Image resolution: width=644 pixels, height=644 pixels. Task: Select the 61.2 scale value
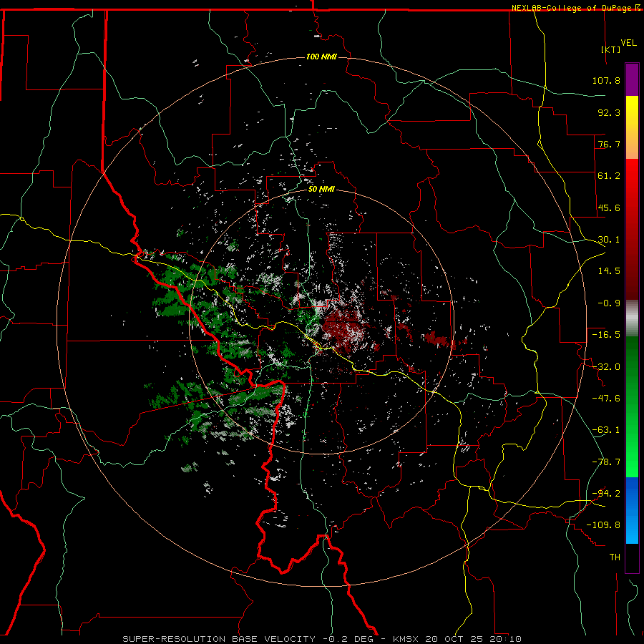pyautogui.click(x=609, y=176)
